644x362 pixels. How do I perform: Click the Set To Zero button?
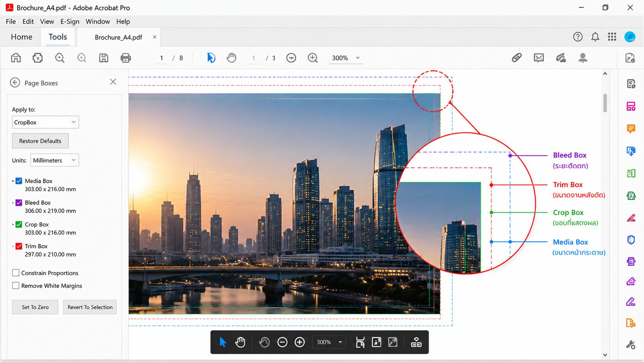tap(35, 307)
